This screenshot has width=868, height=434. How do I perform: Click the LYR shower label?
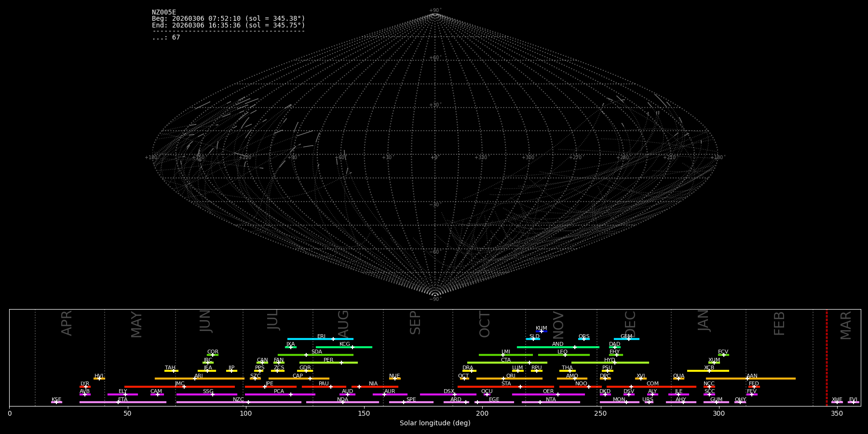(x=85, y=384)
